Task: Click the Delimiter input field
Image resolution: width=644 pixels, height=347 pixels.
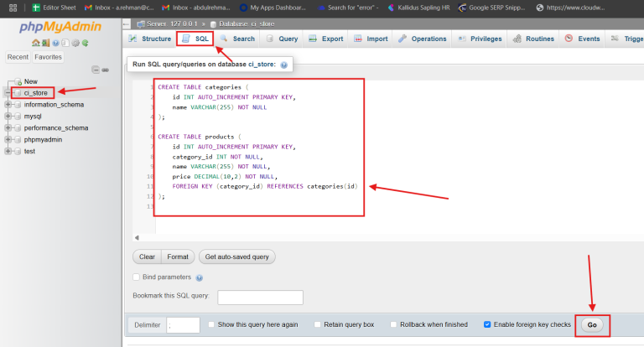Action: coord(183,325)
